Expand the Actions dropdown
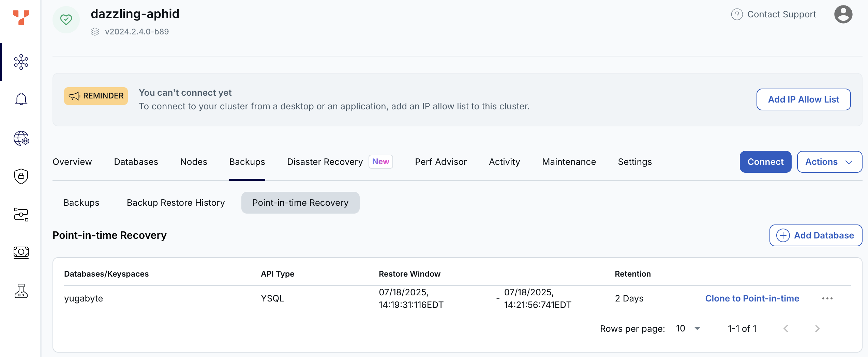868x357 pixels. coord(829,162)
